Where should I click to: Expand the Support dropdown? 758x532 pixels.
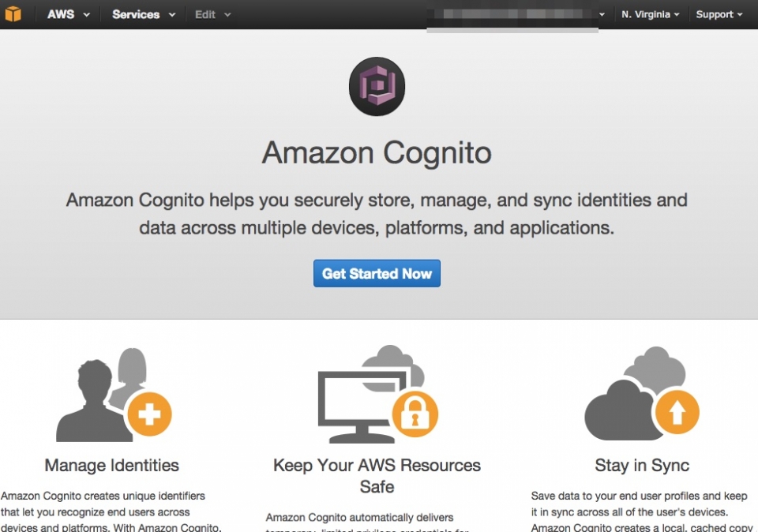[x=717, y=14]
